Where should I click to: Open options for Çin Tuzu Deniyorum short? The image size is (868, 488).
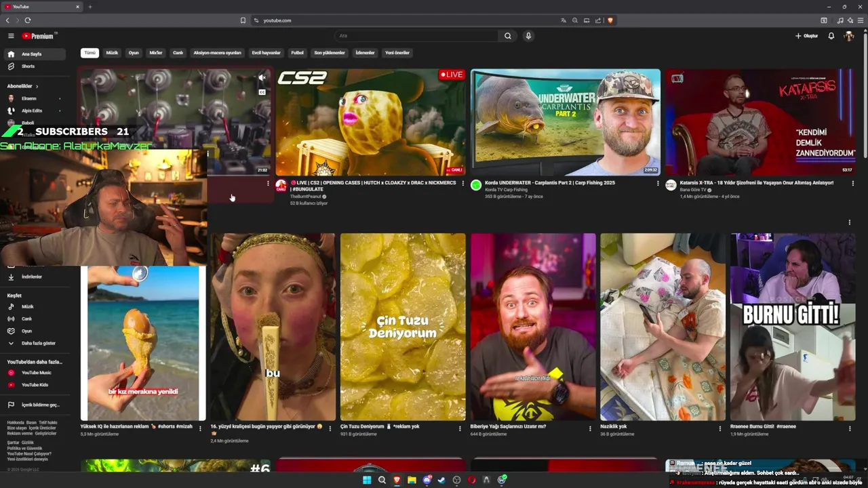(x=460, y=428)
